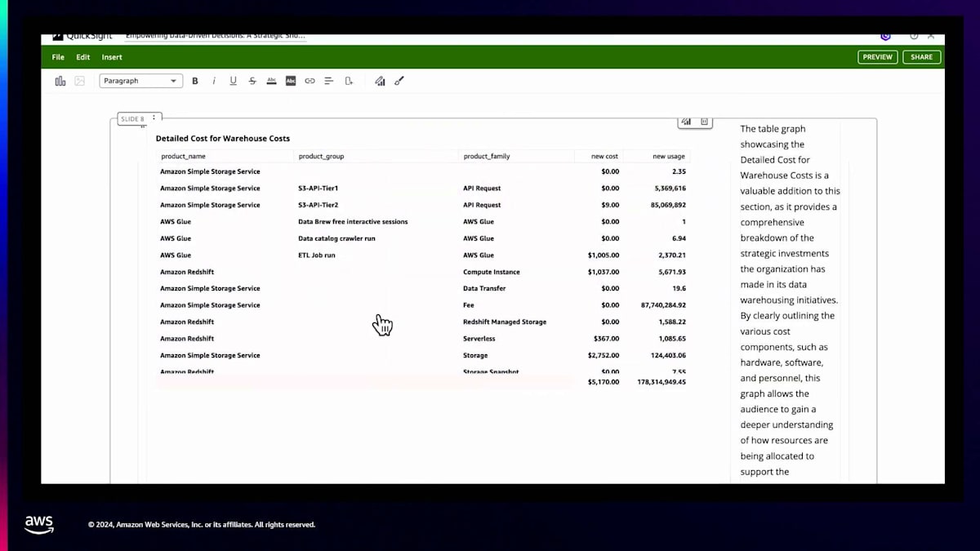Open the text highlight color tool

(x=291, y=81)
